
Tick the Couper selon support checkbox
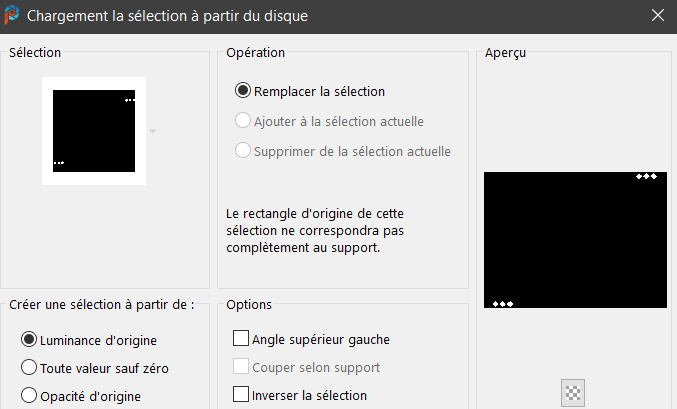[241, 367]
